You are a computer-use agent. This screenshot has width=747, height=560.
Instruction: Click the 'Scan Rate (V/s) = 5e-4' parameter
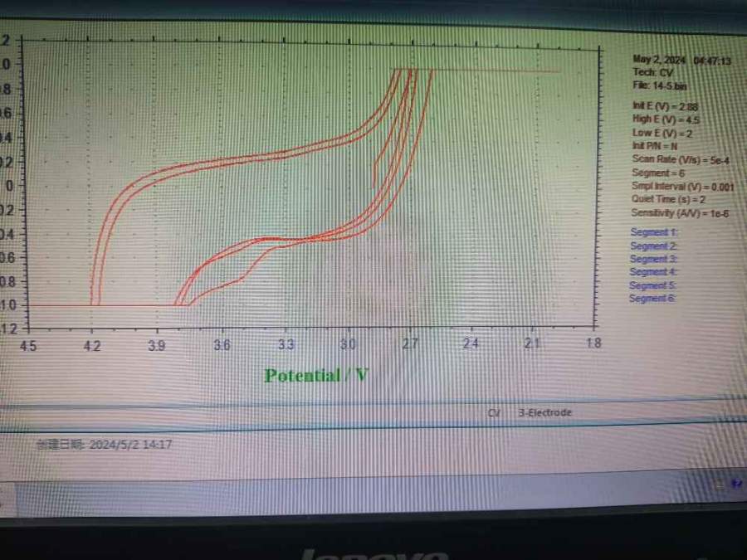coord(681,159)
